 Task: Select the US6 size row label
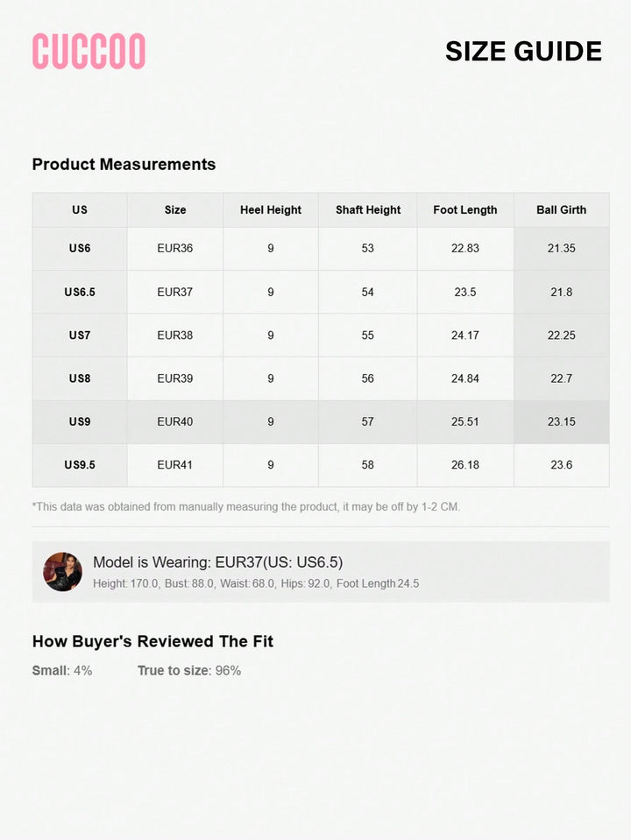pos(80,249)
